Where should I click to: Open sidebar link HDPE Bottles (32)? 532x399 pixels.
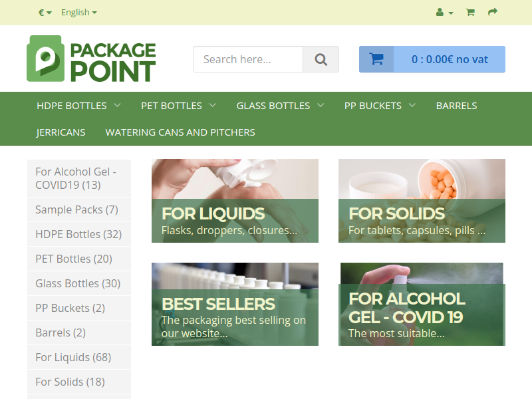pos(79,234)
